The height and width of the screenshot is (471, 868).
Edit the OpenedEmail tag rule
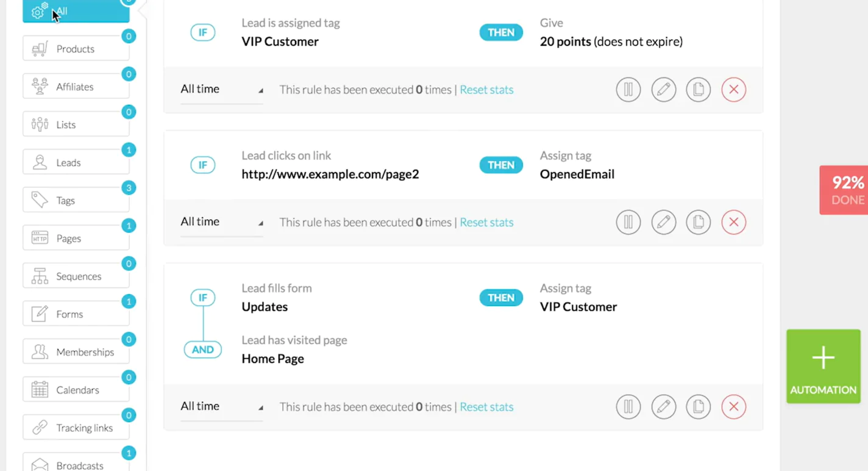pyautogui.click(x=663, y=222)
